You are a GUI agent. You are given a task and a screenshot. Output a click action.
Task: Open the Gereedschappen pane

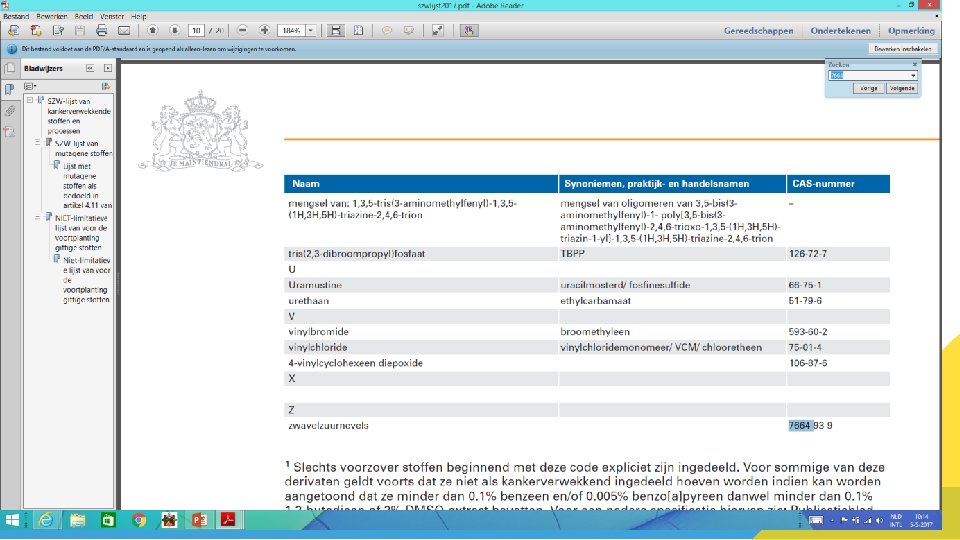pyautogui.click(x=759, y=31)
